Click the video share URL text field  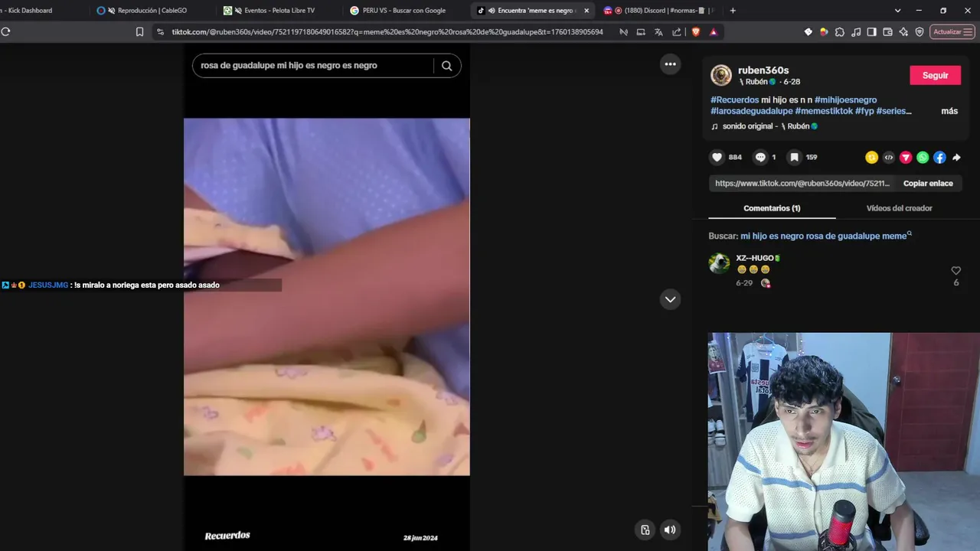[x=802, y=184]
